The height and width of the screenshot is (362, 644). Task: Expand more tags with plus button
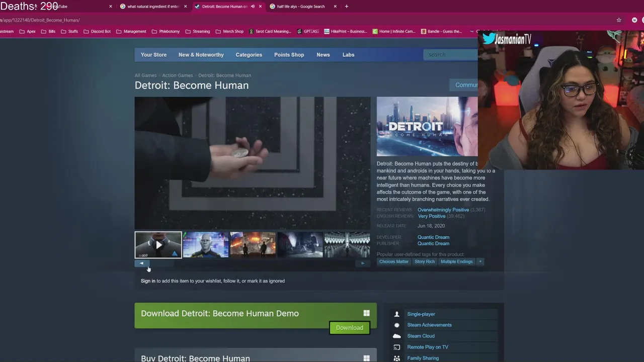tap(480, 261)
